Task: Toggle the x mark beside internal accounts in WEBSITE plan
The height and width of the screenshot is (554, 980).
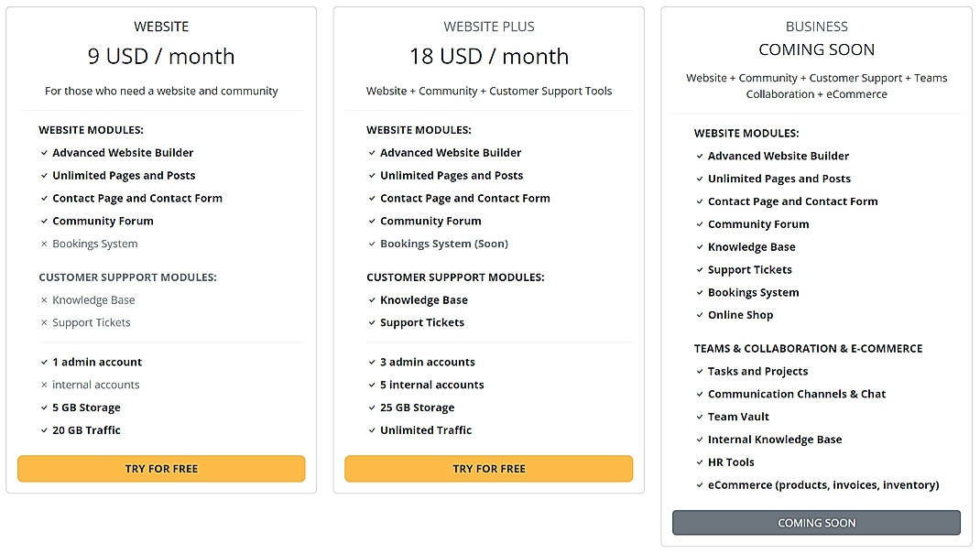Action: tap(43, 385)
